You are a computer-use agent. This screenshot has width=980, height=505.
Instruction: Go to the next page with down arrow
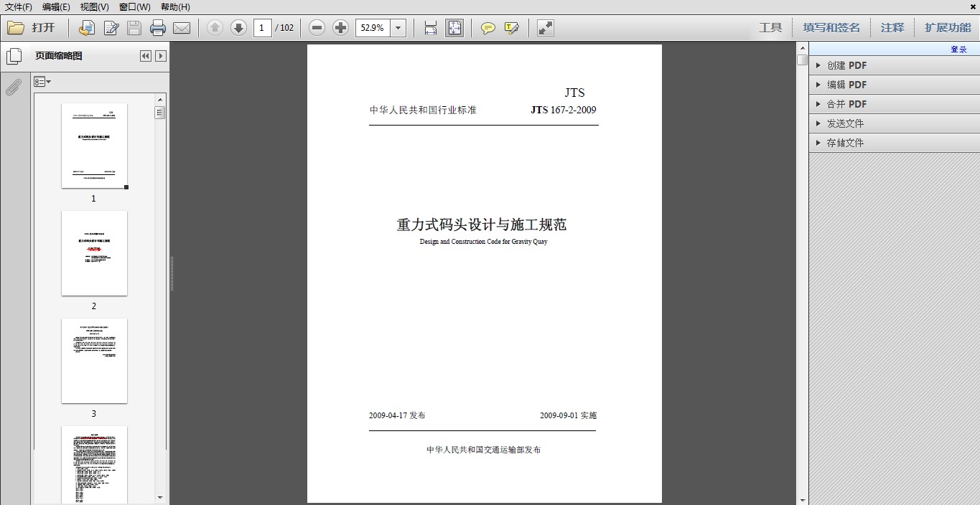(238, 28)
